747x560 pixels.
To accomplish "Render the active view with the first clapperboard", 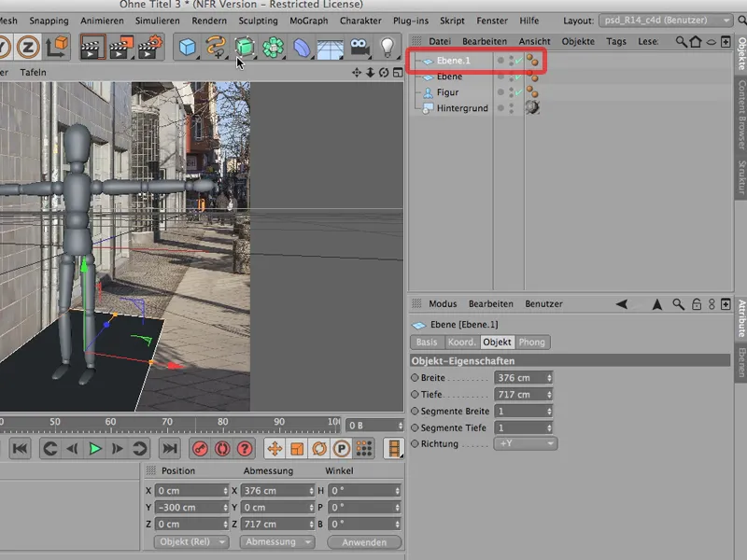I will pyautogui.click(x=92, y=48).
